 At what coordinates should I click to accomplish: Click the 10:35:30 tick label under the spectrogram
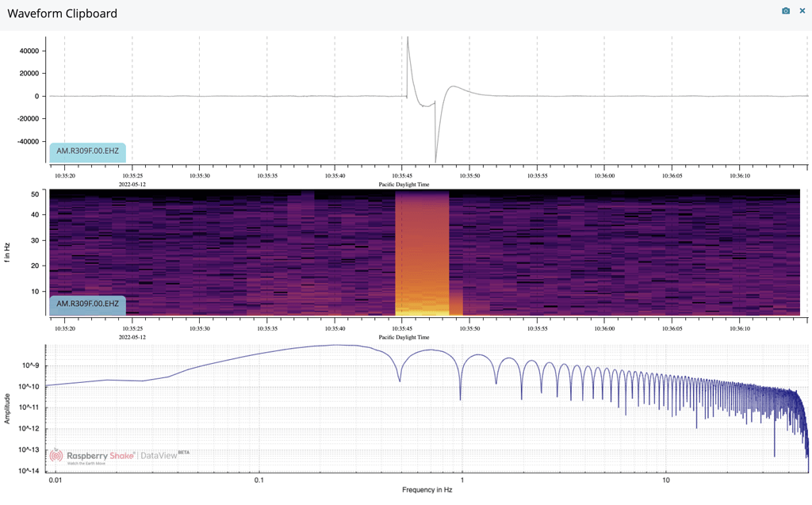click(x=199, y=329)
